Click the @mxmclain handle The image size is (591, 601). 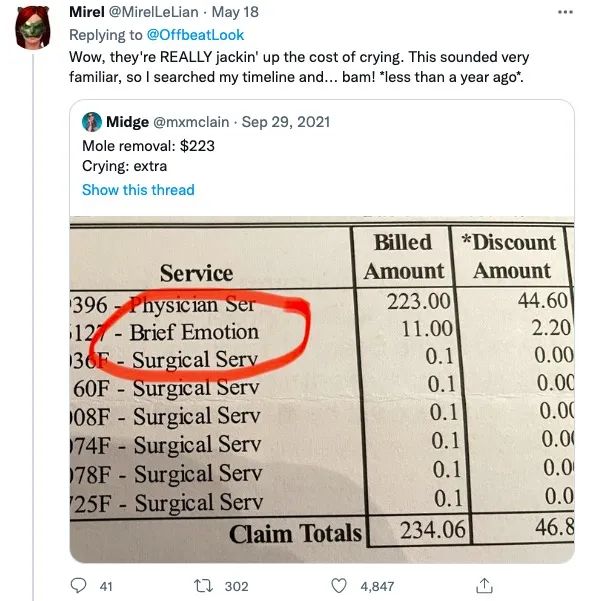point(191,122)
